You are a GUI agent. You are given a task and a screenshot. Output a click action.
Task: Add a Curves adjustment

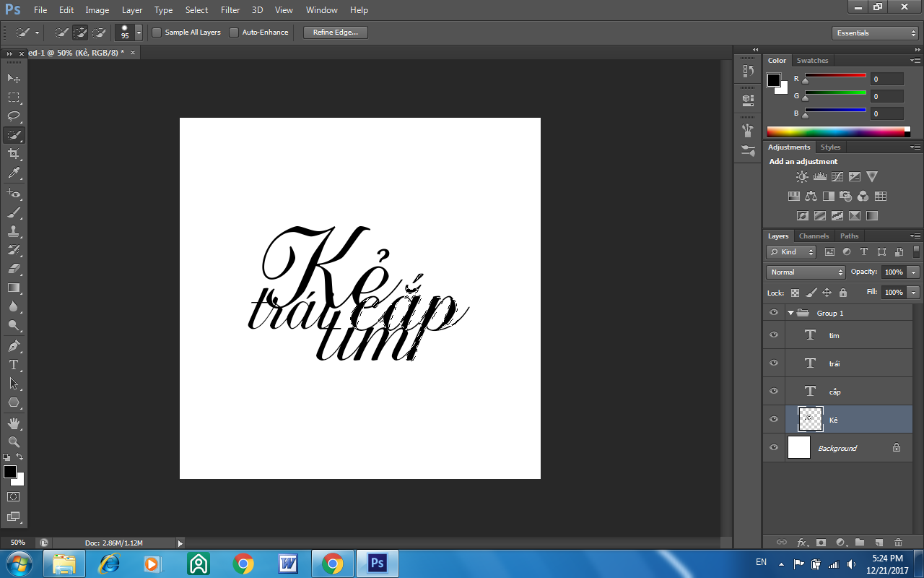click(x=837, y=176)
